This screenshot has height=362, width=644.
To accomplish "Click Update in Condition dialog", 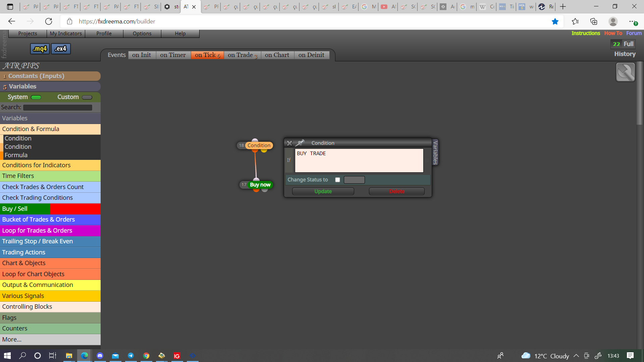I will 323,191.
